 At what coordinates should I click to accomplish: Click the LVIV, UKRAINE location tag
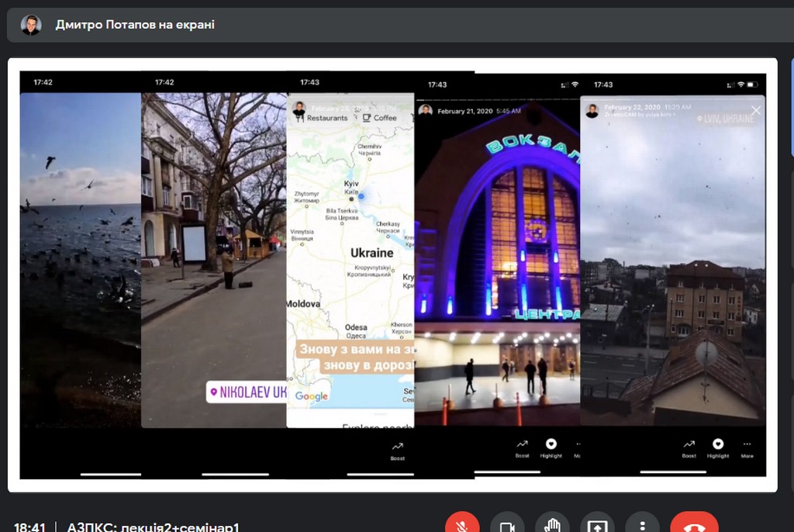726,119
